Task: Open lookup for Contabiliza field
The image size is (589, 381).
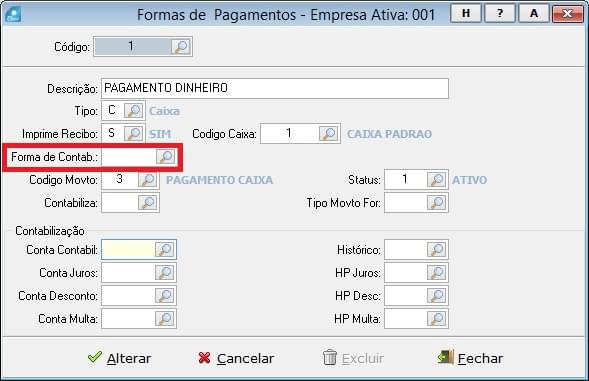Action: (148, 203)
